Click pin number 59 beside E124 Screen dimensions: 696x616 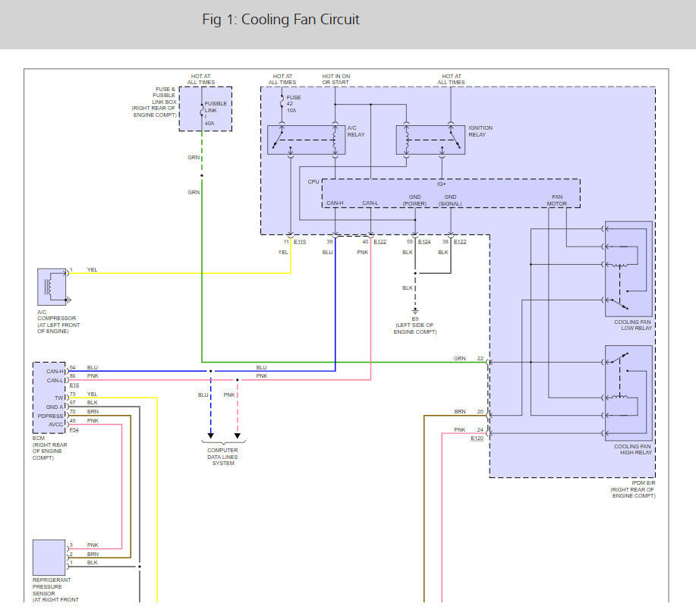[x=410, y=242]
